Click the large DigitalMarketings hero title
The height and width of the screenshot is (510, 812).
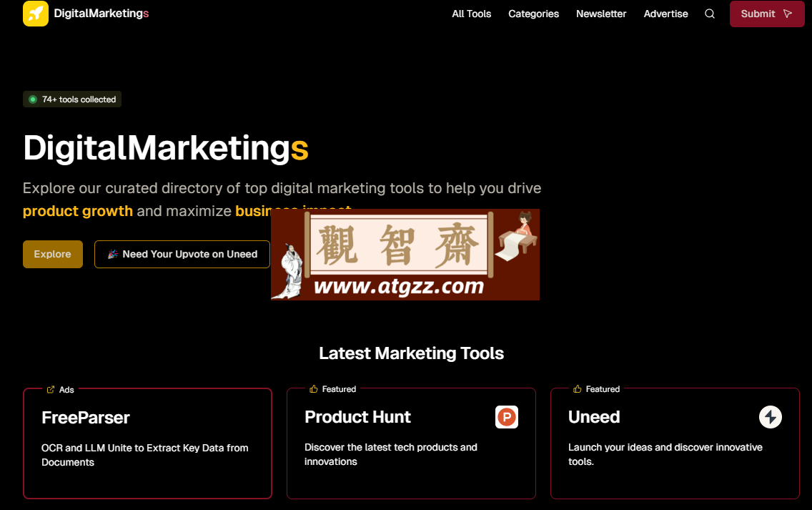166,148
